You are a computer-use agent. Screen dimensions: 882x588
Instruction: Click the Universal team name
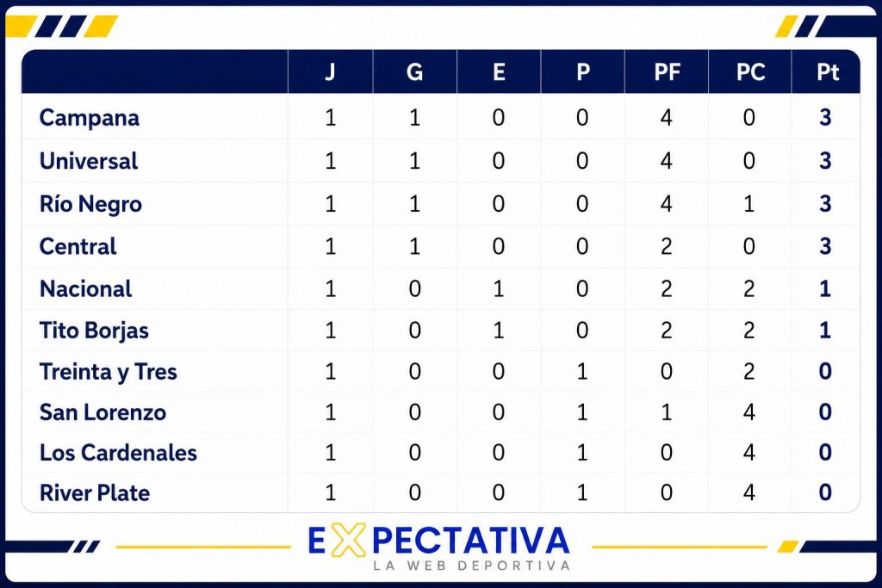89,161
